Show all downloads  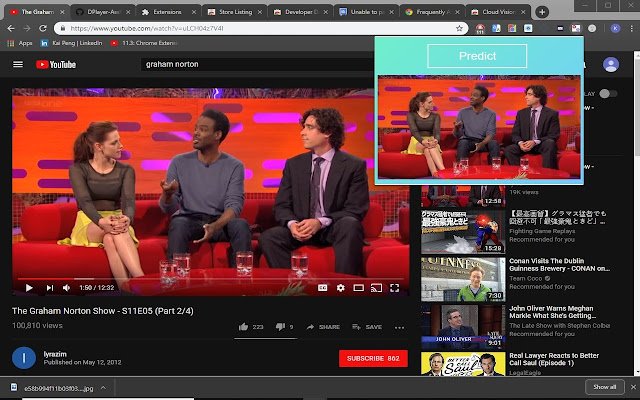604,387
